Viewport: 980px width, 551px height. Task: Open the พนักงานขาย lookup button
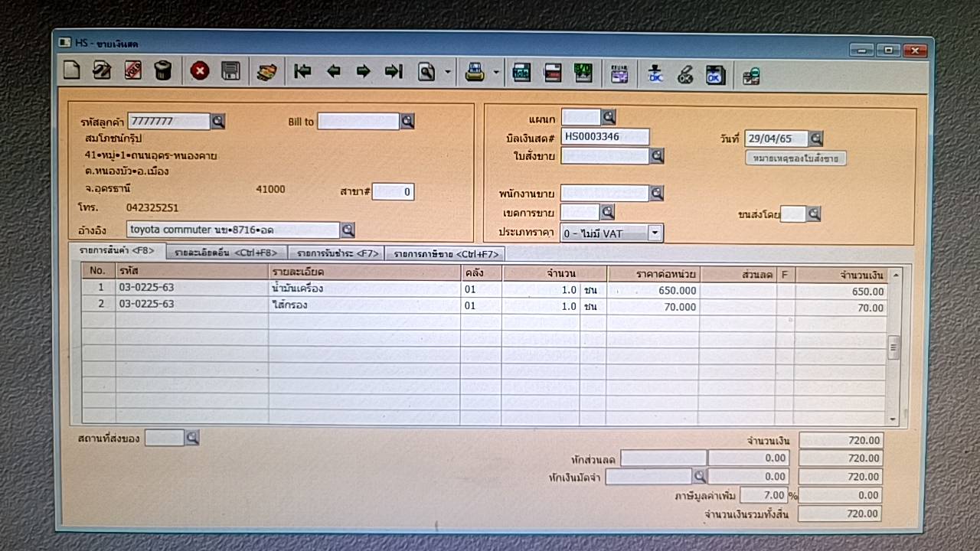[656, 194]
